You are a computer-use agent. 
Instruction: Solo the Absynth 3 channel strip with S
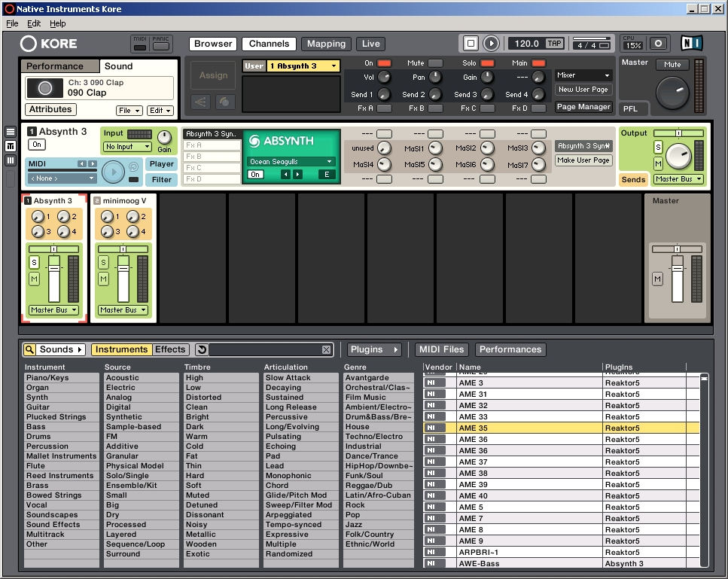pyautogui.click(x=34, y=263)
